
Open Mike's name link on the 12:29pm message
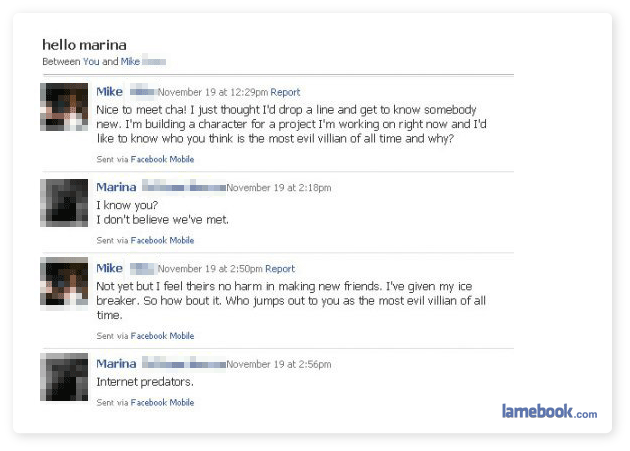coord(109,92)
